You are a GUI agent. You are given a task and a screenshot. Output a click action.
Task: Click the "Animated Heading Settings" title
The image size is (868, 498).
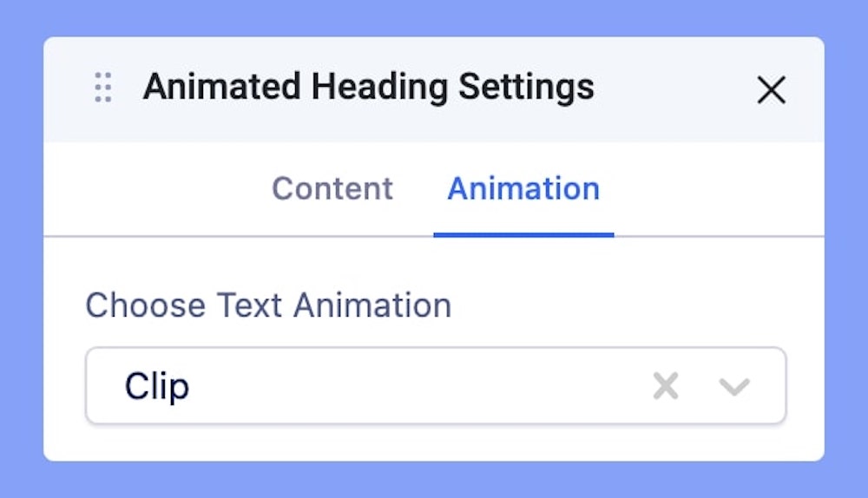click(x=368, y=88)
